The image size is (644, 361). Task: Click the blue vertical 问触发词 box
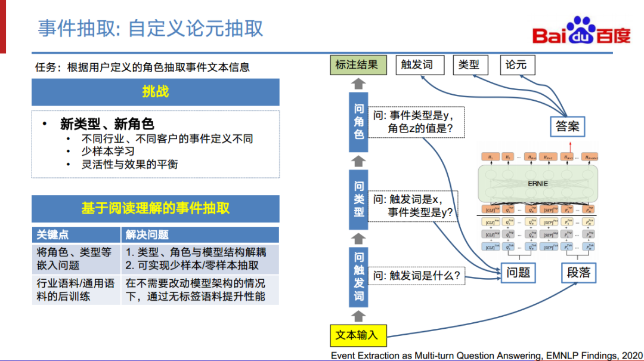[358, 277]
